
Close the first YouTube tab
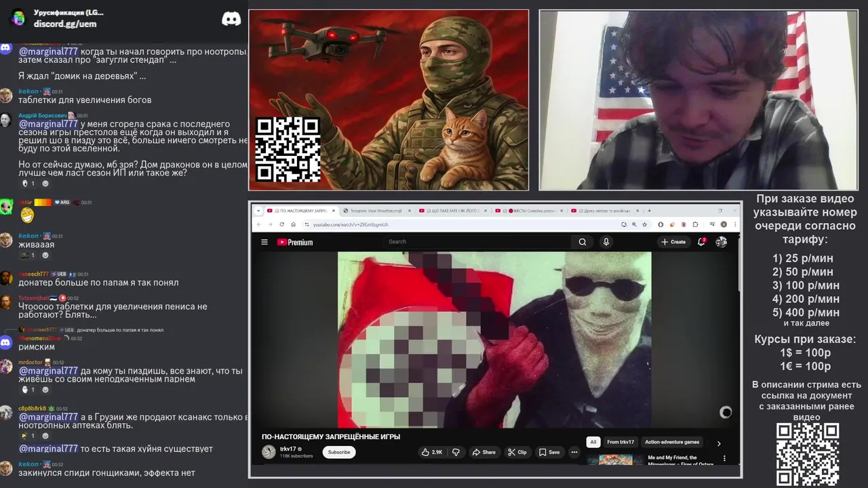point(333,211)
